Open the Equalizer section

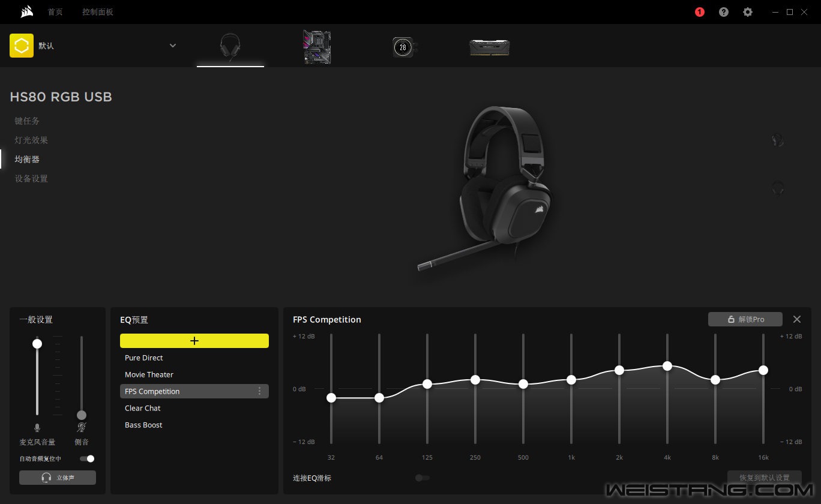coord(27,159)
